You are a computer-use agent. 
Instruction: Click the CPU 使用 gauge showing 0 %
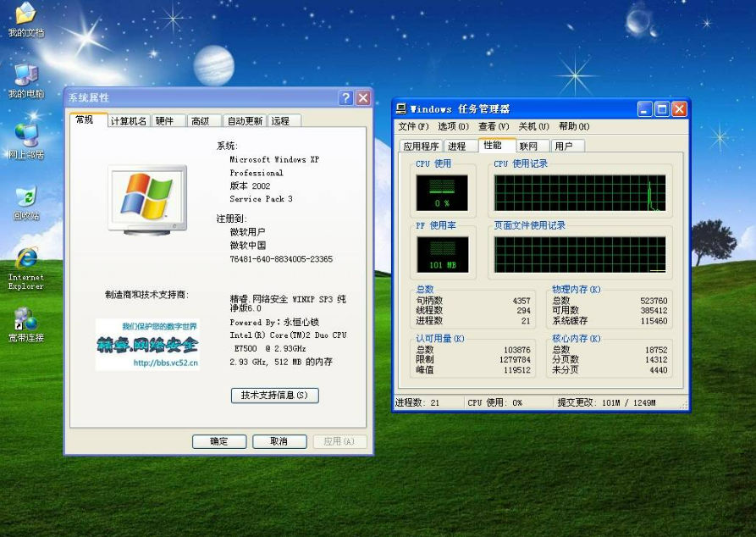click(442, 192)
